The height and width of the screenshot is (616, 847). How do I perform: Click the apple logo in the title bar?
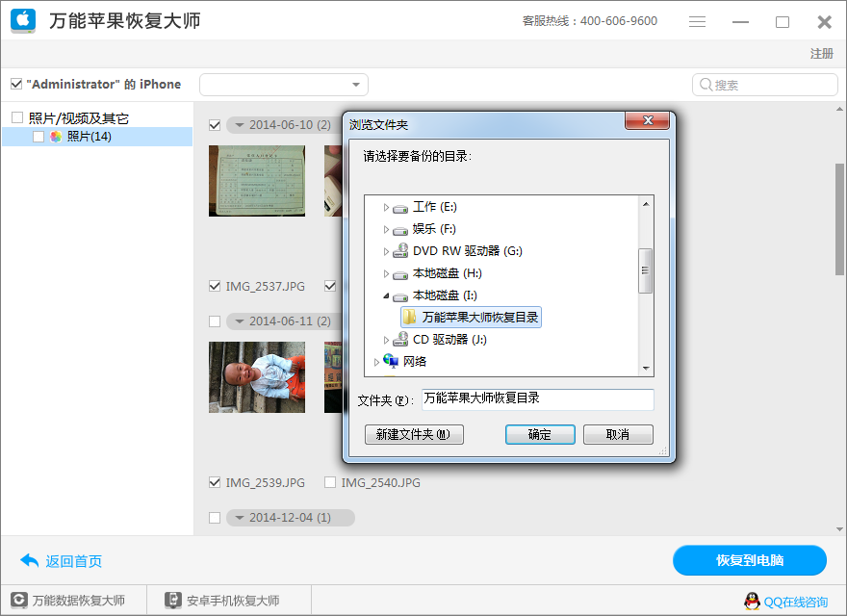[x=23, y=20]
